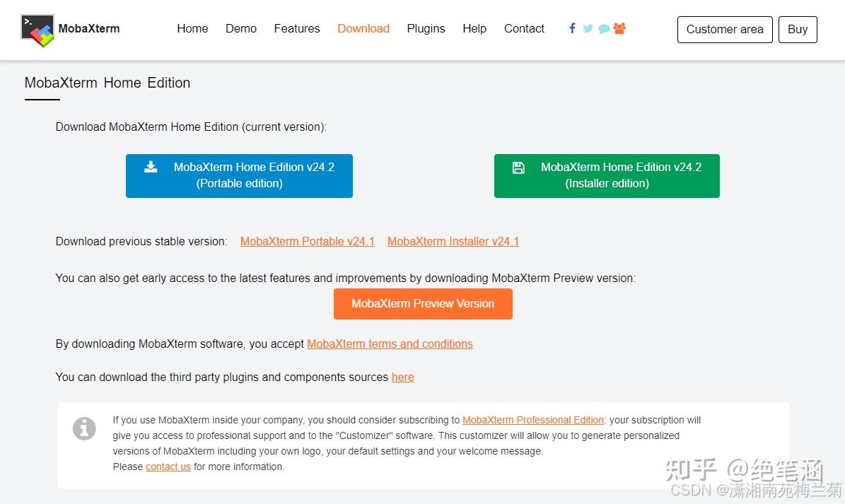This screenshot has height=504, width=845.
Task: Click the chat bubble icon
Action: 604,29
